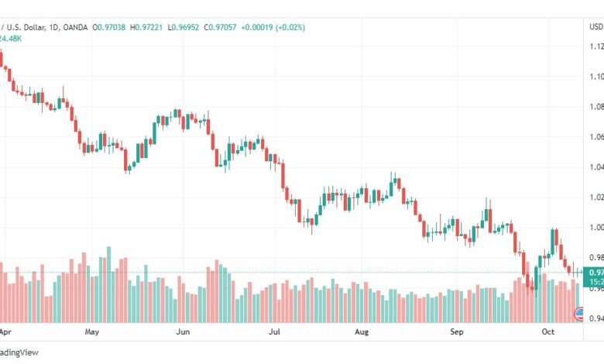The image size is (604, 364).
Task: Open the U.S. Dollar, 1D, OANDA symbol title
Action: (44, 27)
